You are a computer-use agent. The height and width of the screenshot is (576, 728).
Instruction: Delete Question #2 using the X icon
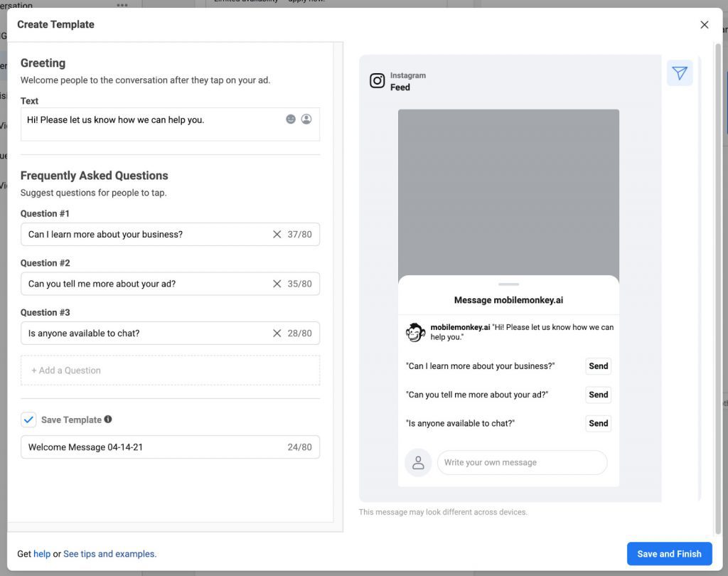coord(277,284)
